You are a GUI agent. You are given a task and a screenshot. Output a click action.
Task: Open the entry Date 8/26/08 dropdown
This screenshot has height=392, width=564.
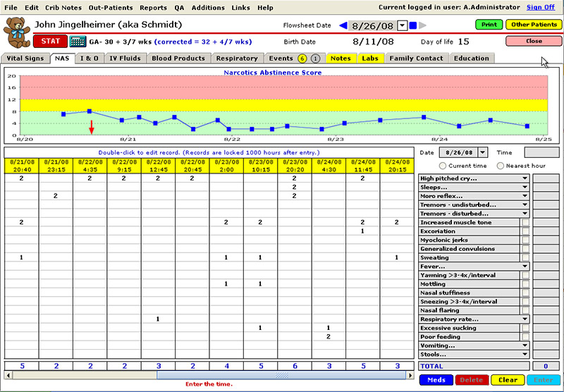coord(483,152)
